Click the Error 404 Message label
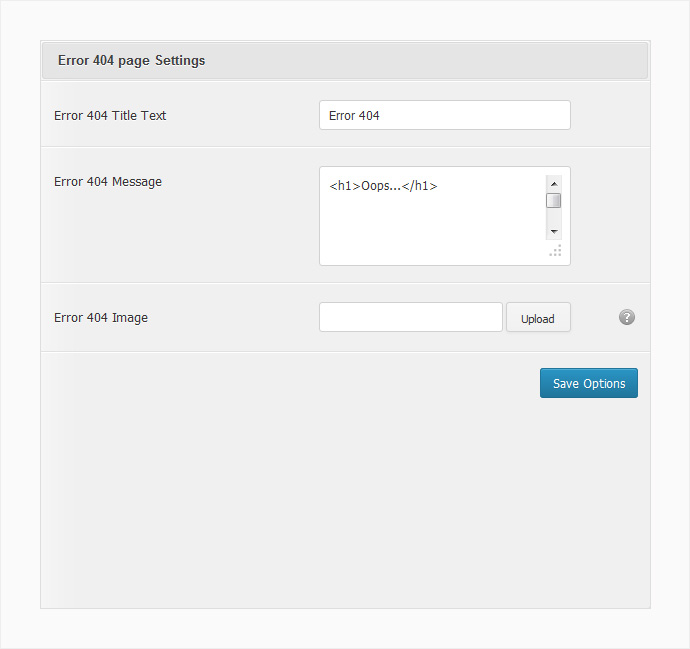Screen dimensions: 690x649 point(108,182)
